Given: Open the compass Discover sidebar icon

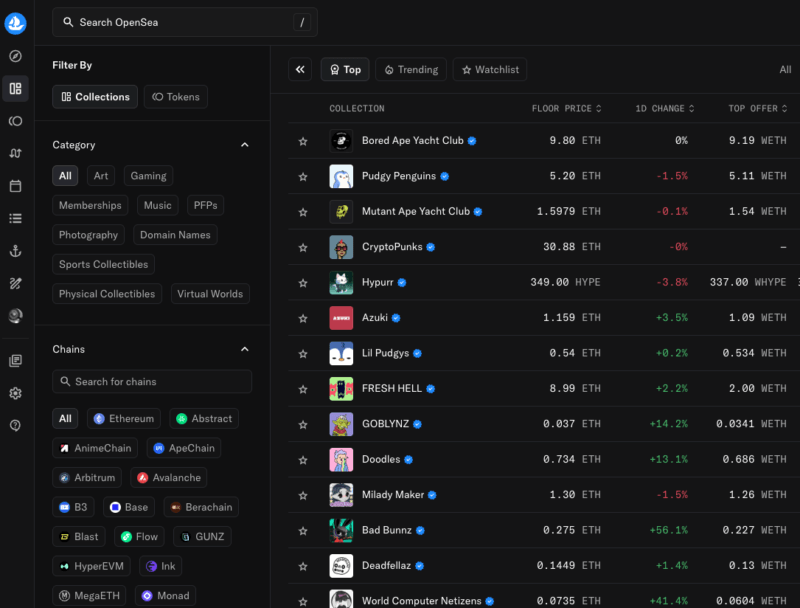Looking at the screenshot, I should (15, 56).
